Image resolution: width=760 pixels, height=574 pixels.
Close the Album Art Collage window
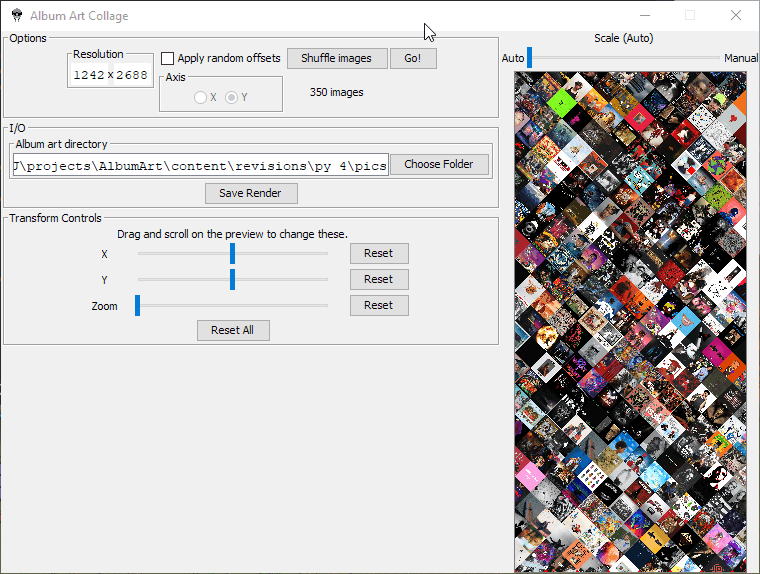[x=736, y=16]
